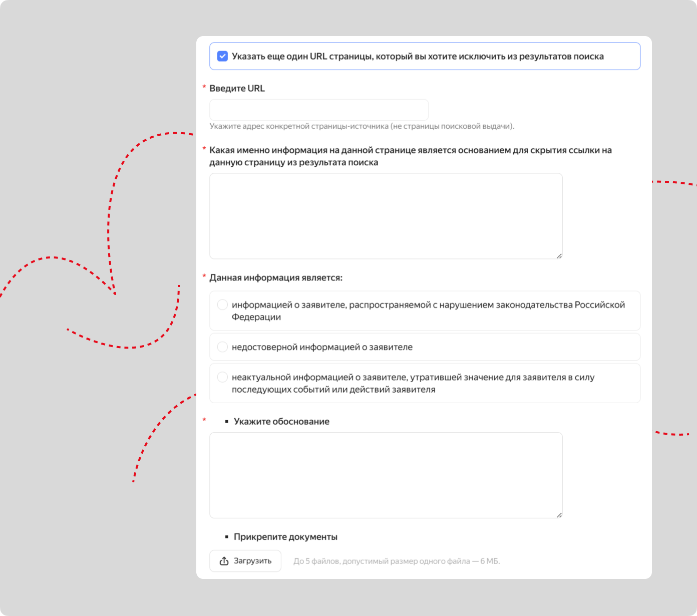Click hint about specifying the source page address
This screenshot has height=616, width=697.
[362, 126]
